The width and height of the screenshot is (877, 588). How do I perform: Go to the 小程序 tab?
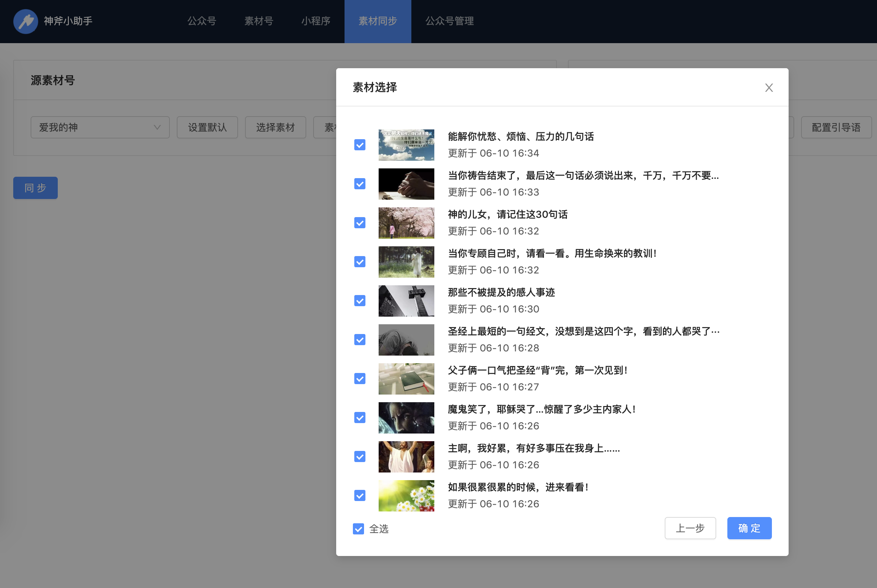click(x=316, y=21)
